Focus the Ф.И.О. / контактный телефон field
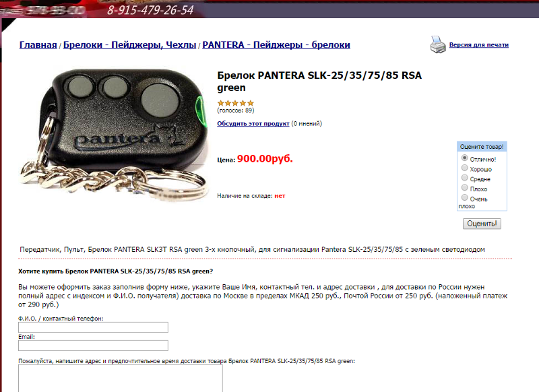Screen dimensions: 539x392 (x=93, y=327)
